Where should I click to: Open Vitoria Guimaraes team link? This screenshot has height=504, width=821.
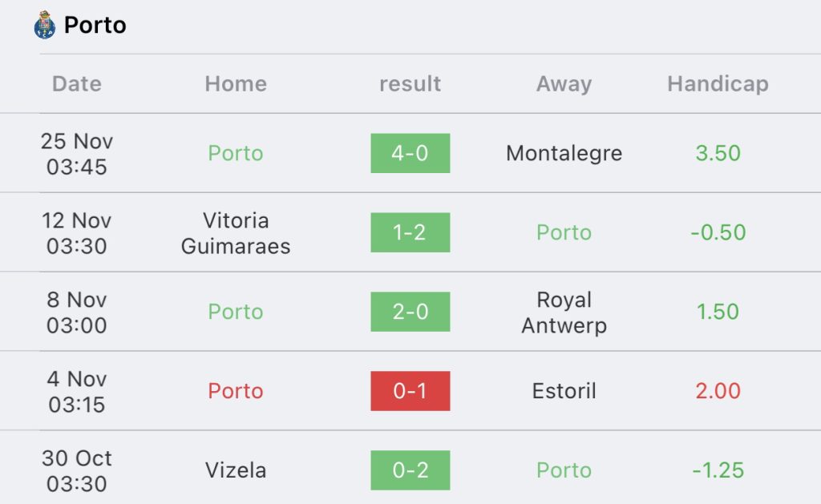[236, 233]
